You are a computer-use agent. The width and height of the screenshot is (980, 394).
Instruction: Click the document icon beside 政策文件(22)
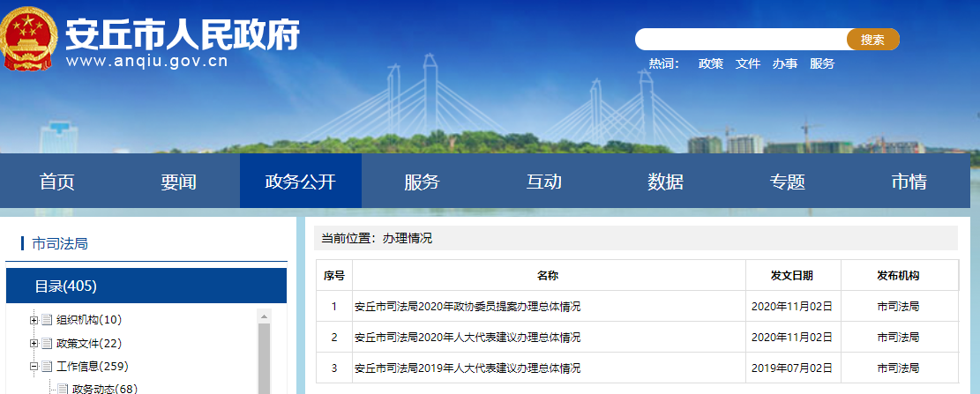[x=47, y=344]
